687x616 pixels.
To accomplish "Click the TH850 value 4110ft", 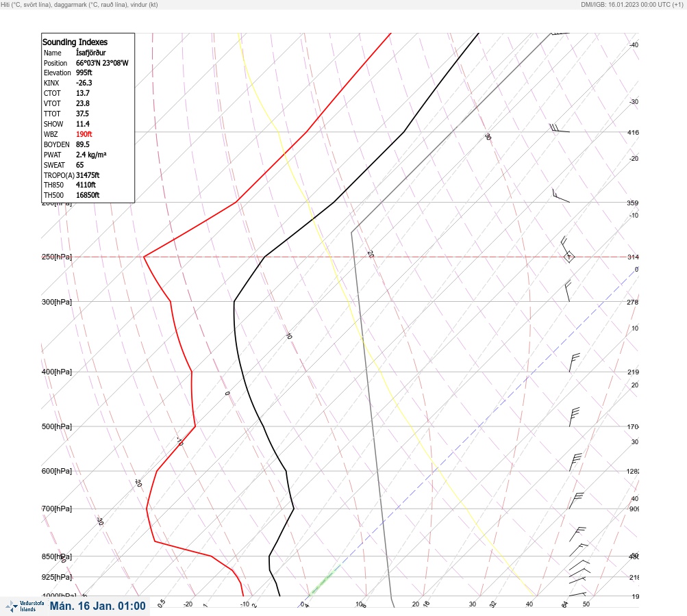I will [86, 185].
